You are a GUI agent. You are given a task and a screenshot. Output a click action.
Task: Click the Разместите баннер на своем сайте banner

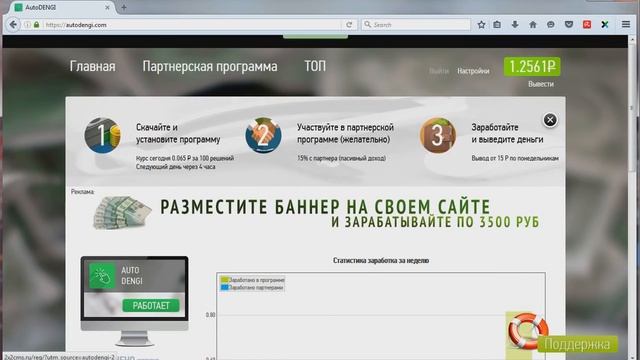316,214
